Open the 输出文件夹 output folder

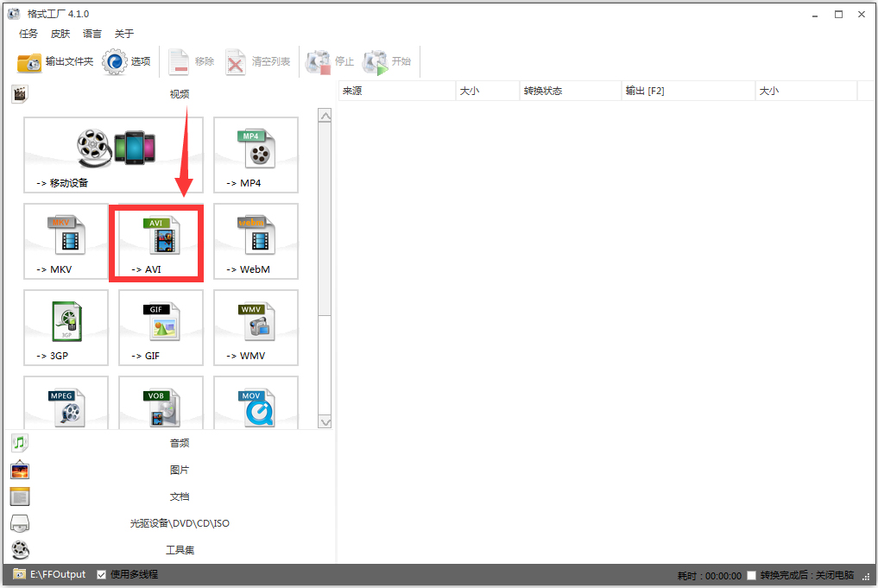49,62
